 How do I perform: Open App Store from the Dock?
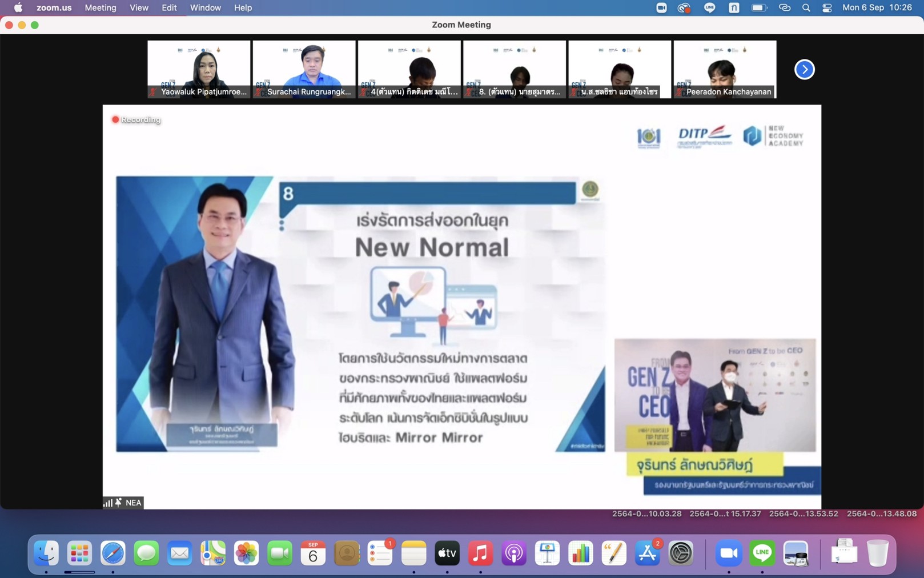tap(647, 553)
